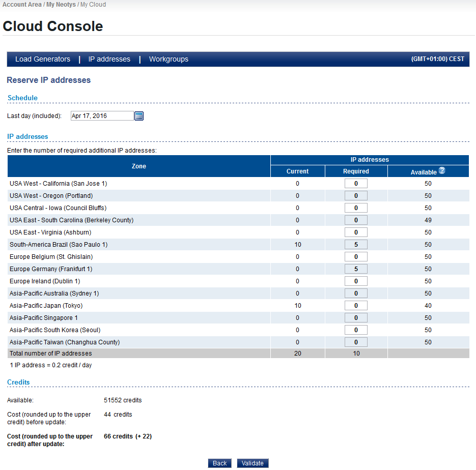This screenshot has width=476, height=470.
Task: Click Required field for Taiwan (Changhua County)
Action: [x=356, y=342]
